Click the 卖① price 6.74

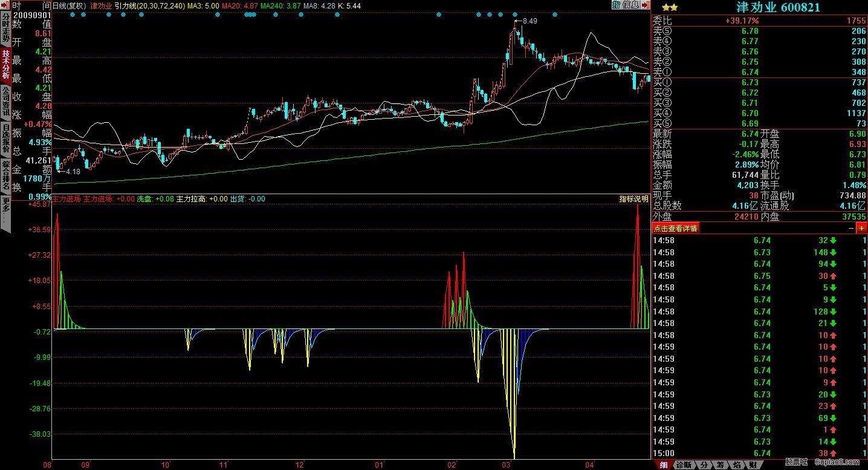750,72
